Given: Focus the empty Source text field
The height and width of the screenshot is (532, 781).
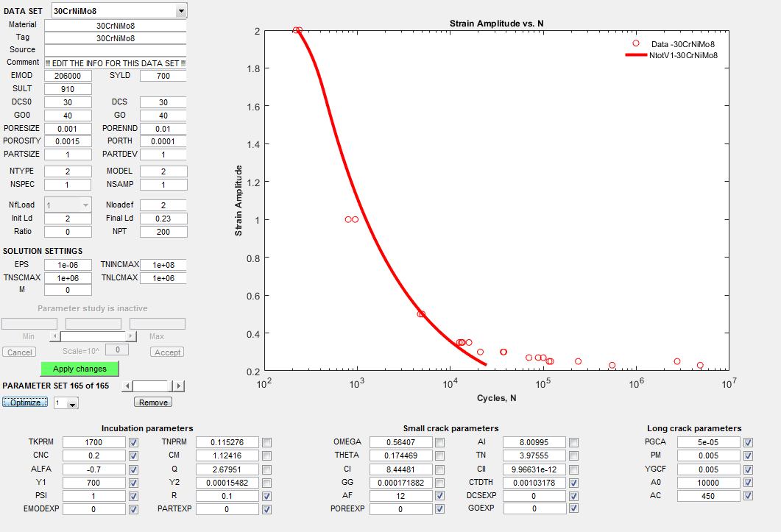Looking at the screenshot, I should (x=116, y=50).
